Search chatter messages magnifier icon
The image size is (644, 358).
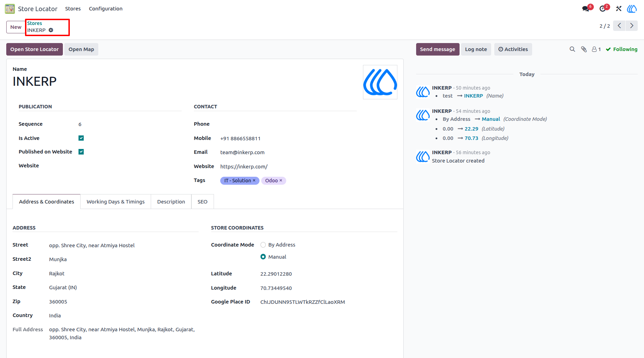point(572,49)
